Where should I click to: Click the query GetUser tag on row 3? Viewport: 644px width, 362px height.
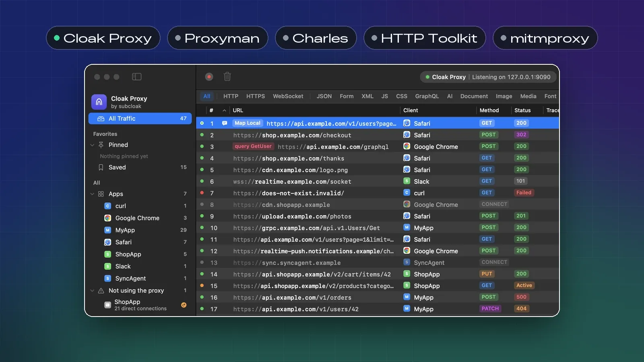253,146
